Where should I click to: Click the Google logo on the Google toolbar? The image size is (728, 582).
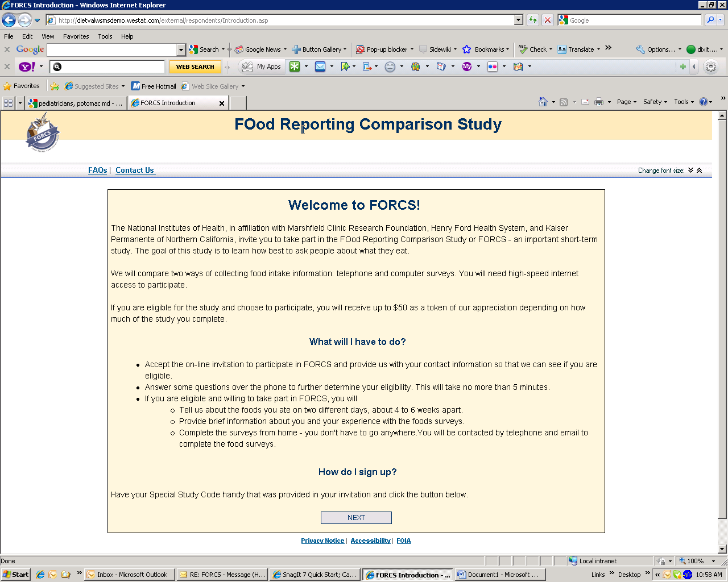[30, 49]
